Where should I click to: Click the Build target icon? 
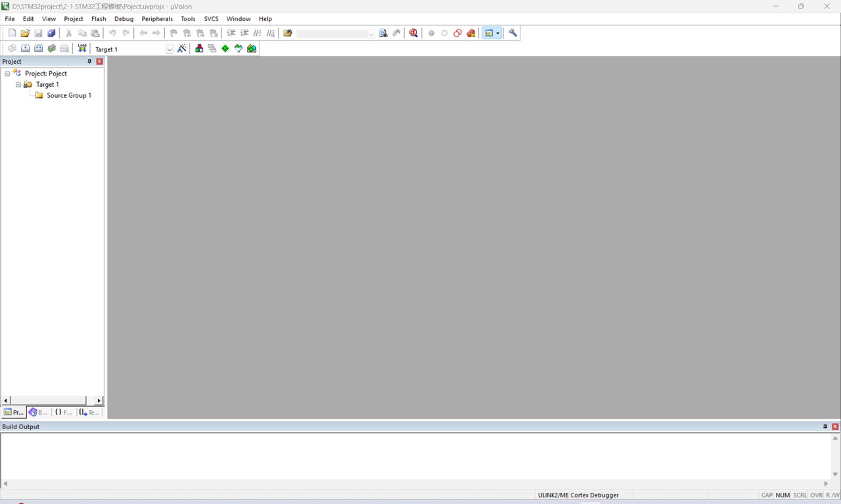[25, 49]
